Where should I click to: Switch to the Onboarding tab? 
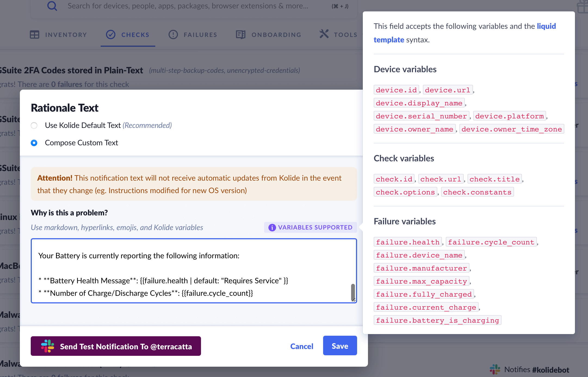tap(276, 35)
